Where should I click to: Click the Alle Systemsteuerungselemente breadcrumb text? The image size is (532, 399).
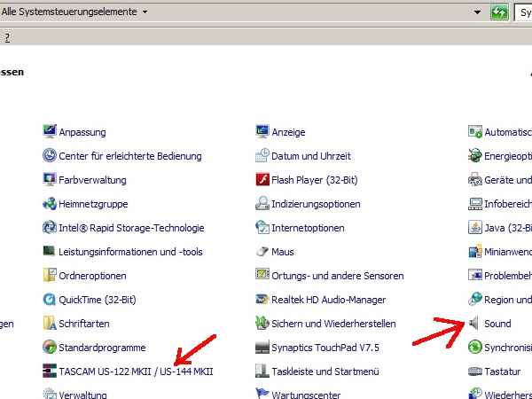point(69,12)
